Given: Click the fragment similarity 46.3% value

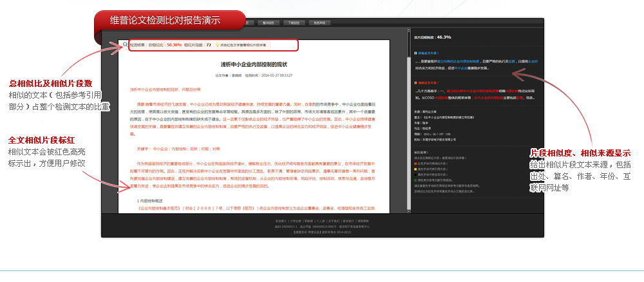Looking at the screenshot, I should (444, 37).
